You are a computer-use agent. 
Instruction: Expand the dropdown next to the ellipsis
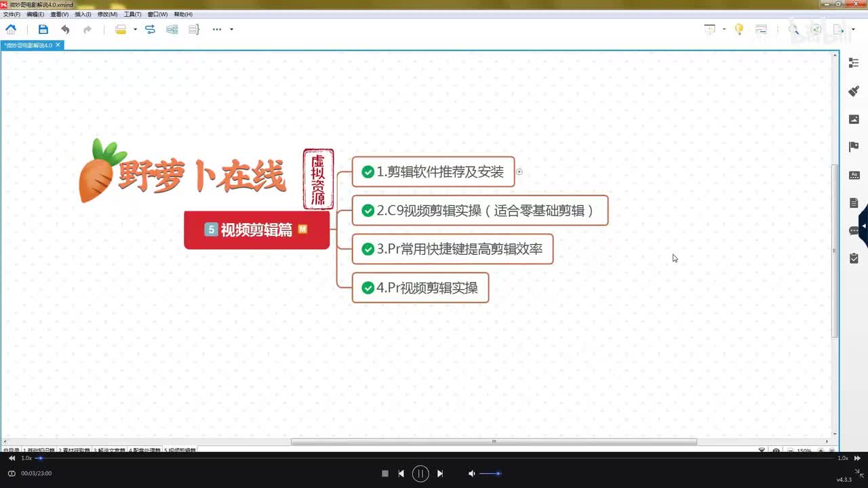(231, 29)
